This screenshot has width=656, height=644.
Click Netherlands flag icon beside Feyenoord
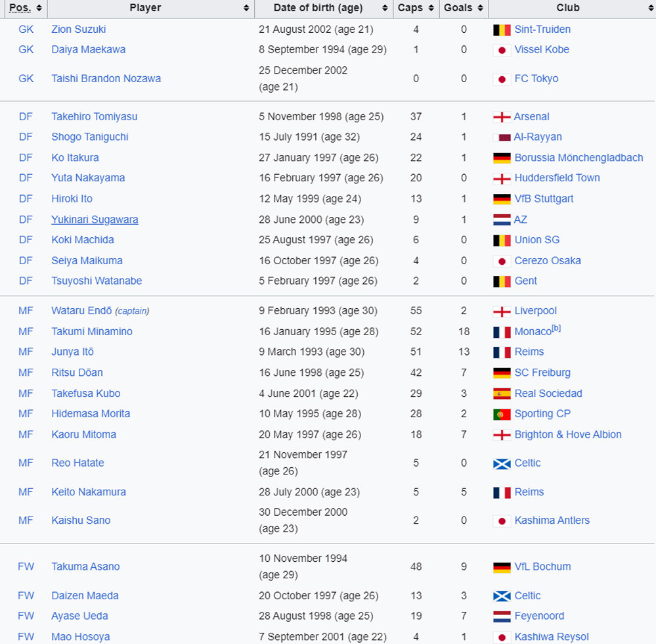502,616
